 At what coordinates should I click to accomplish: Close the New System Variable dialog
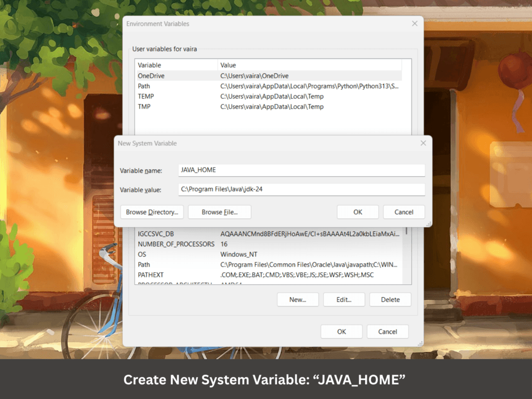click(423, 143)
